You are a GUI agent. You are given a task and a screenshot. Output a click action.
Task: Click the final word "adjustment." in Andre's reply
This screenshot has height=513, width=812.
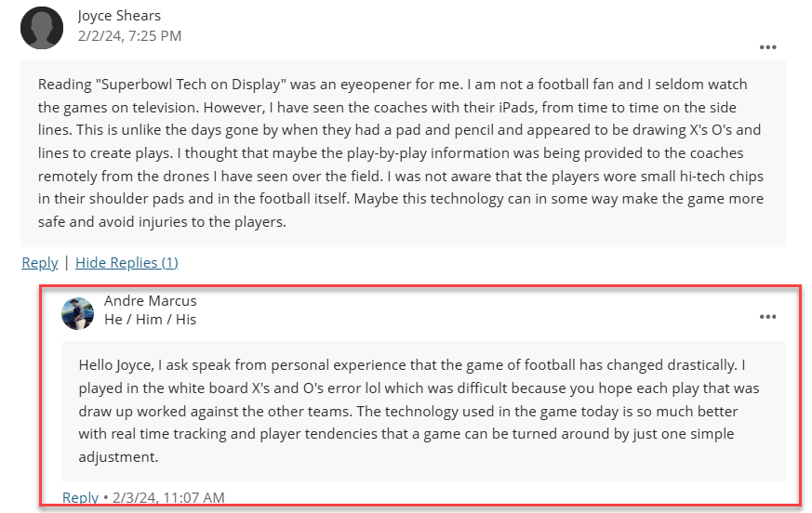pyautogui.click(x=118, y=457)
